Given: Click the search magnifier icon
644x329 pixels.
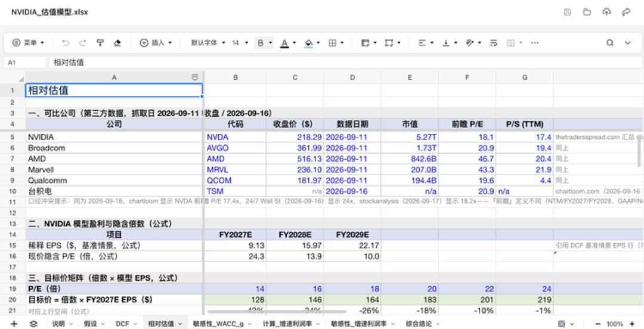Looking at the screenshot, I should [x=610, y=43].
